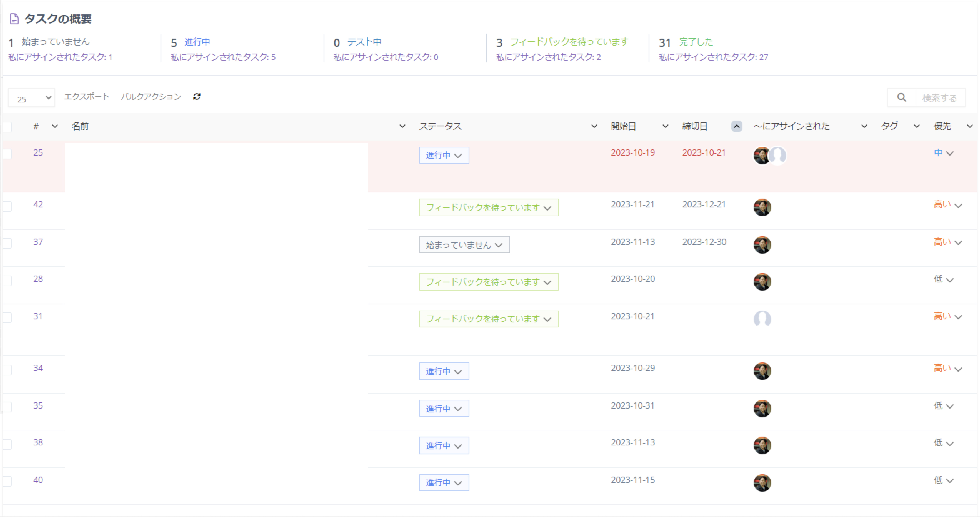Open status dropdown for task 28
Screen dimensions: 980x517
tap(488, 282)
